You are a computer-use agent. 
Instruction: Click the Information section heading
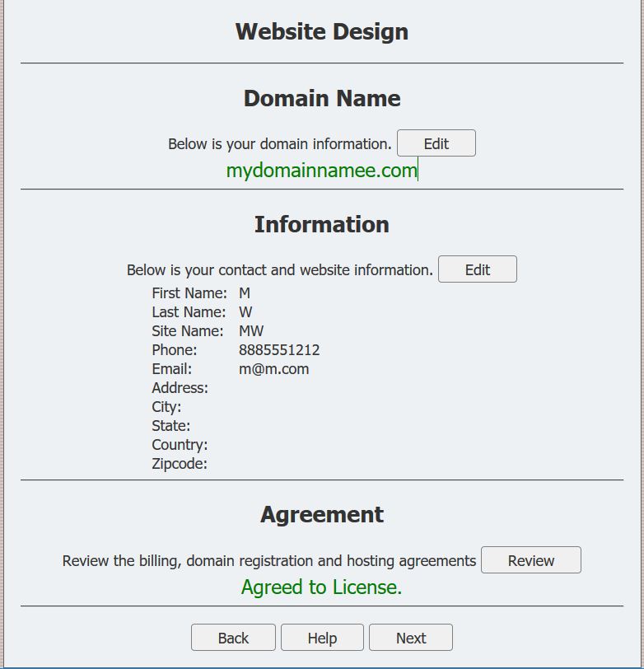[x=321, y=224]
